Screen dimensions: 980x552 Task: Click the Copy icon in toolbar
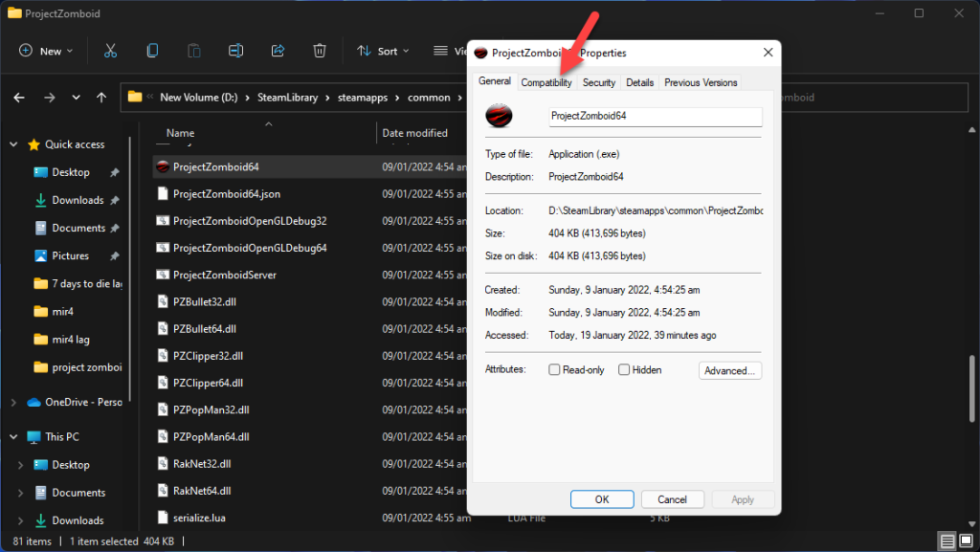click(x=152, y=51)
